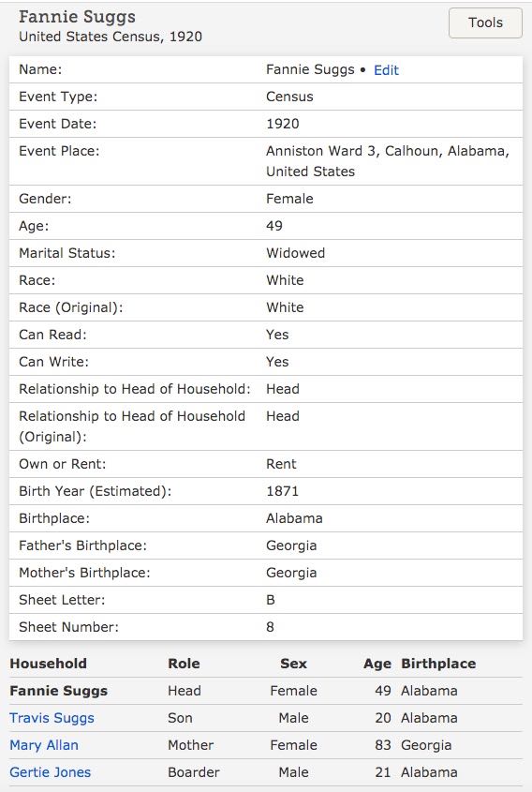Open Gertie Jones household member record
This screenshot has height=792, width=532.
[x=50, y=771]
